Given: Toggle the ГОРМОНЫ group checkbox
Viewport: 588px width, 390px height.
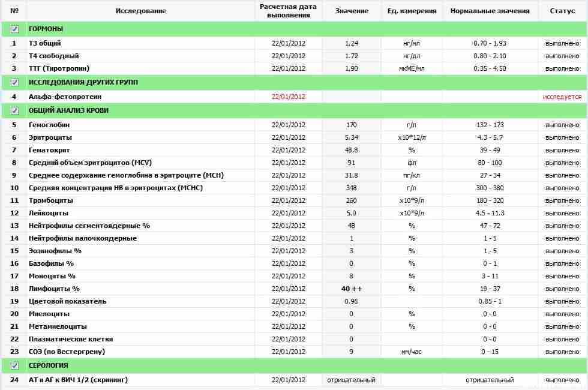Looking at the screenshot, I should tap(14, 29).
